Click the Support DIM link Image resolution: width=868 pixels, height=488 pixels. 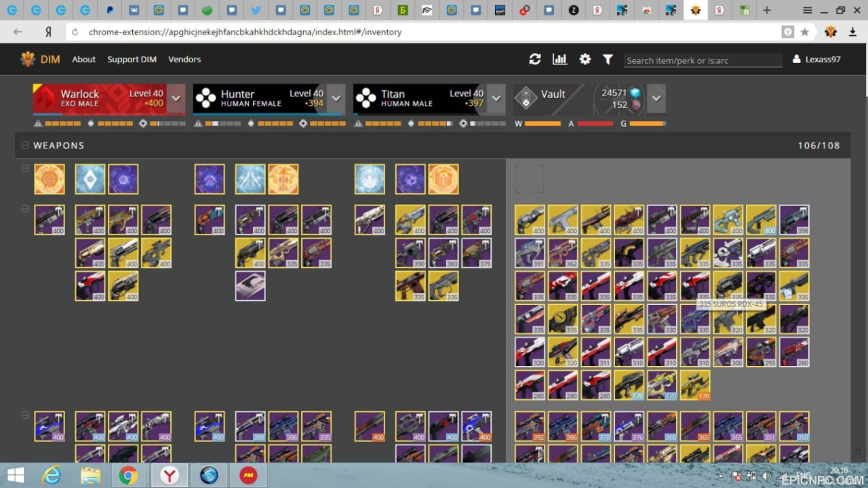coord(132,60)
